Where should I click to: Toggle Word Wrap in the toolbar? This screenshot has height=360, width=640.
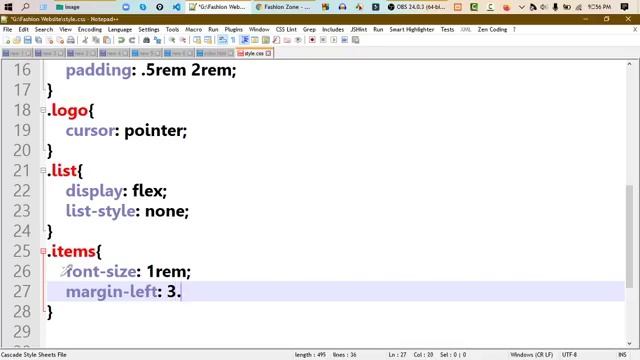(222, 40)
